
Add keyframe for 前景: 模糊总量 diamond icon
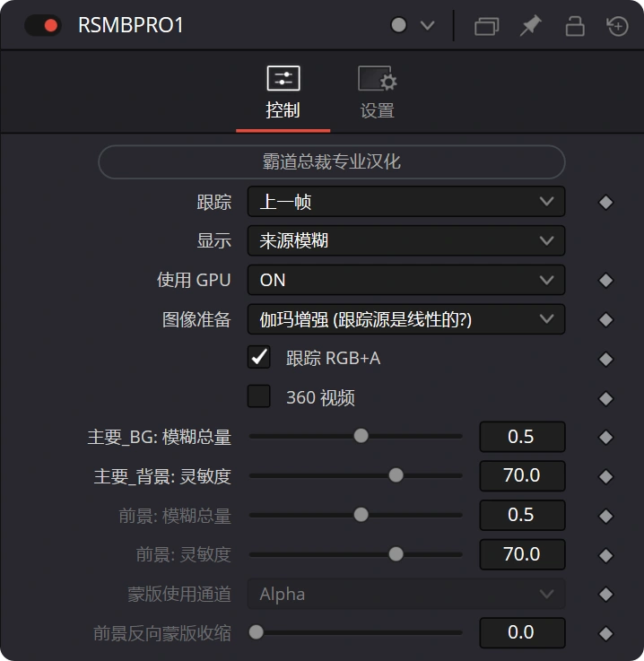[x=605, y=516]
